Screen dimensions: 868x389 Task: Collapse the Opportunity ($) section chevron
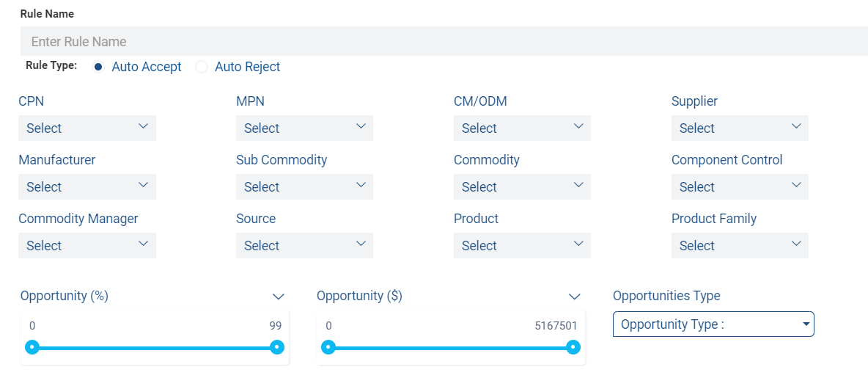[575, 297]
